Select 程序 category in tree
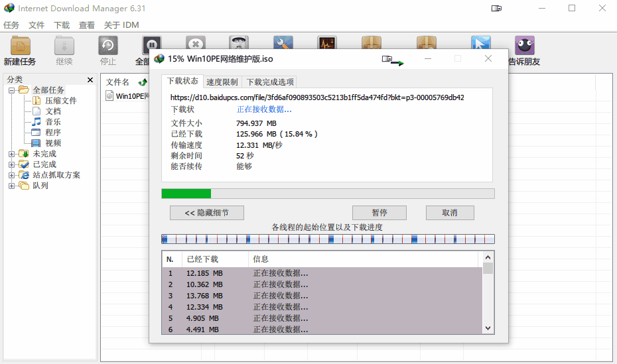Viewport: 617px width, 364px height. pos(52,133)
